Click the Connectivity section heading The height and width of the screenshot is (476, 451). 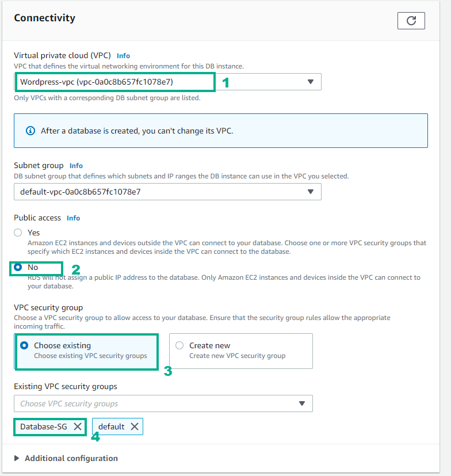coord(44,18)
